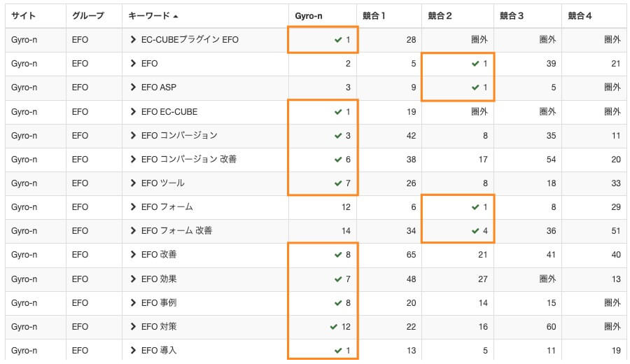
Task: Click the Gyro-n column header
Action: click(x=309, y=15)
